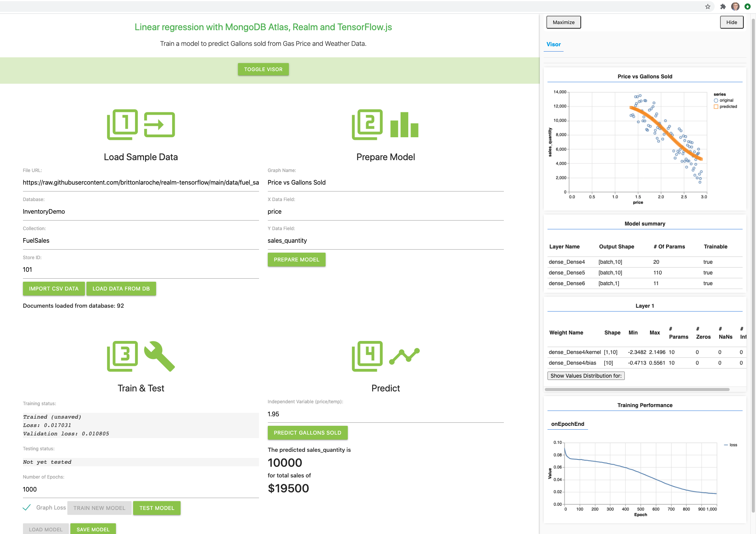Click the line chart Predict icon
Viewport: 756px width, 534px height.
pyautogui.click(x=404, y=356)
